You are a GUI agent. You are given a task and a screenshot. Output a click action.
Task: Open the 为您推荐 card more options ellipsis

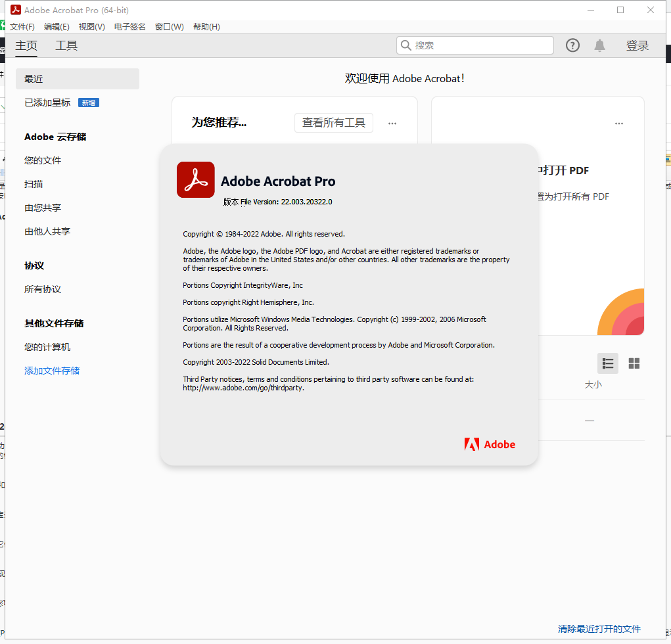[392, 124]
